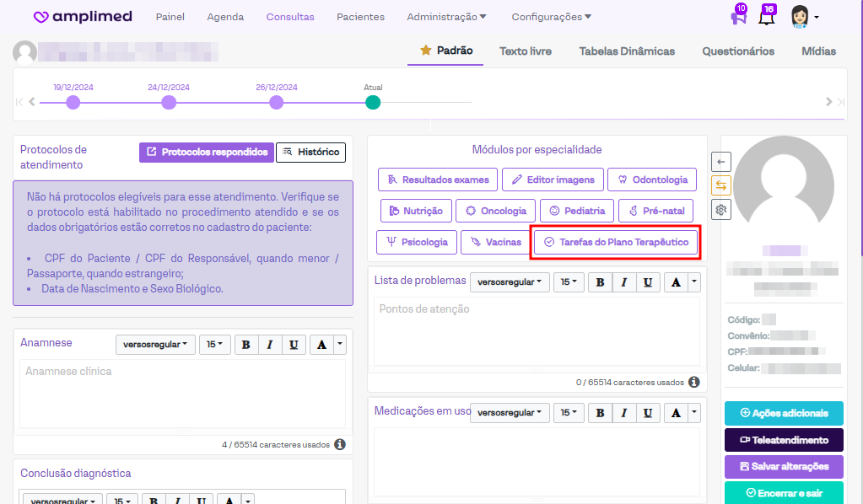Click info icon under Anamnese character count
This screenshot has height=504, width=863.
pos(340,444)
